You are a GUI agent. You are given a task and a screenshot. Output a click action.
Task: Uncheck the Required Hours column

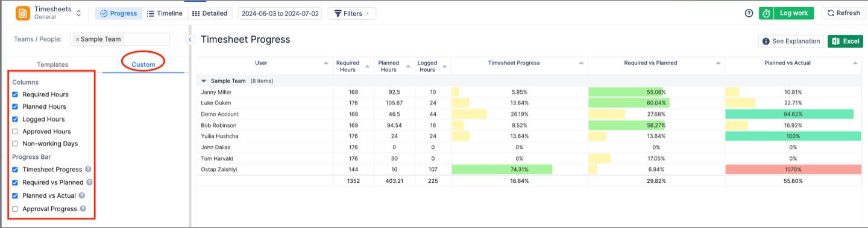15,94
